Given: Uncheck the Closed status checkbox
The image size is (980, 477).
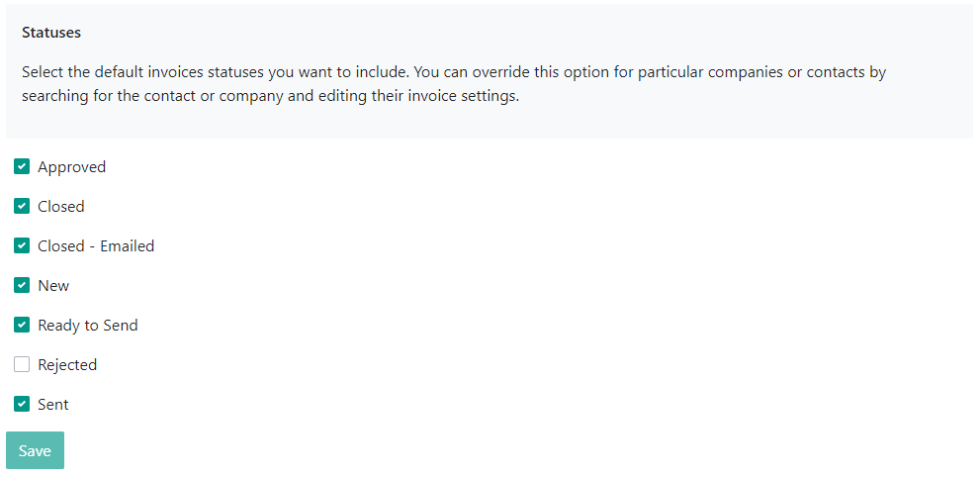Looking at the screenshot, I should (x=22, y=206).
